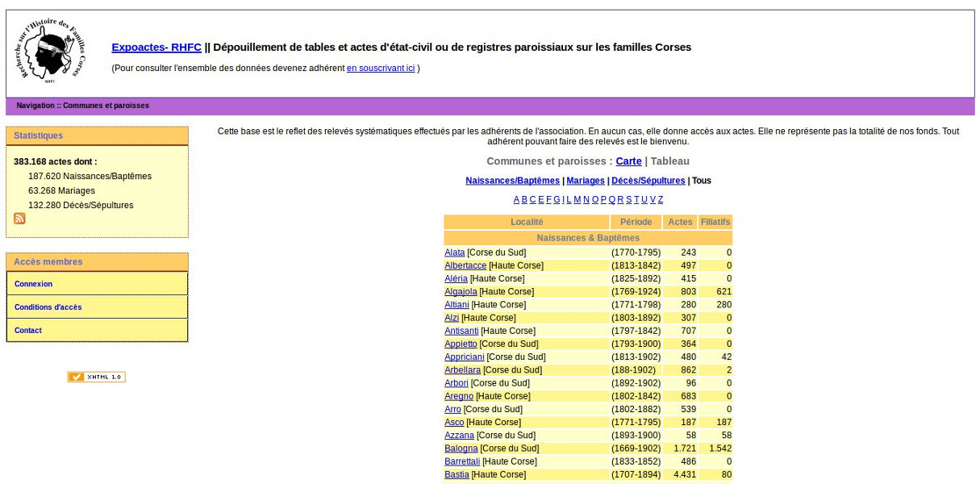Screen dimensions: 980x484
Task: Select the Décès/Sépultures filter
Action: pyautogui.click(x=648, y=181)
